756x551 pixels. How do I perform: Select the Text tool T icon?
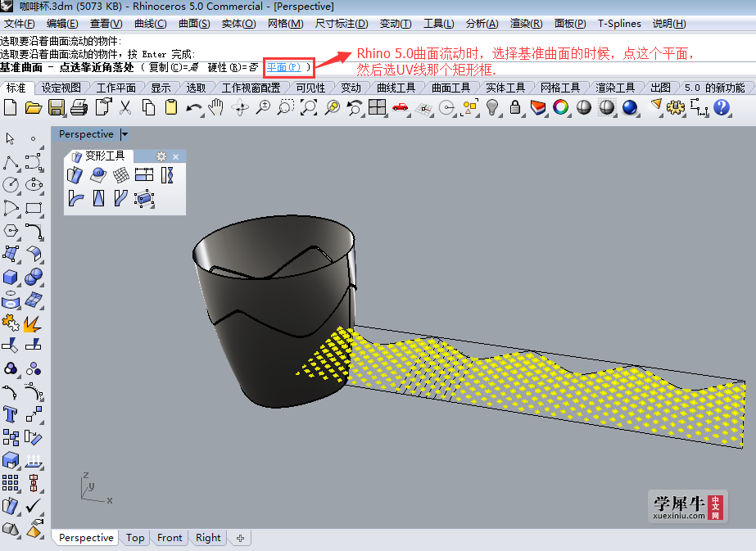pos(10,414)
